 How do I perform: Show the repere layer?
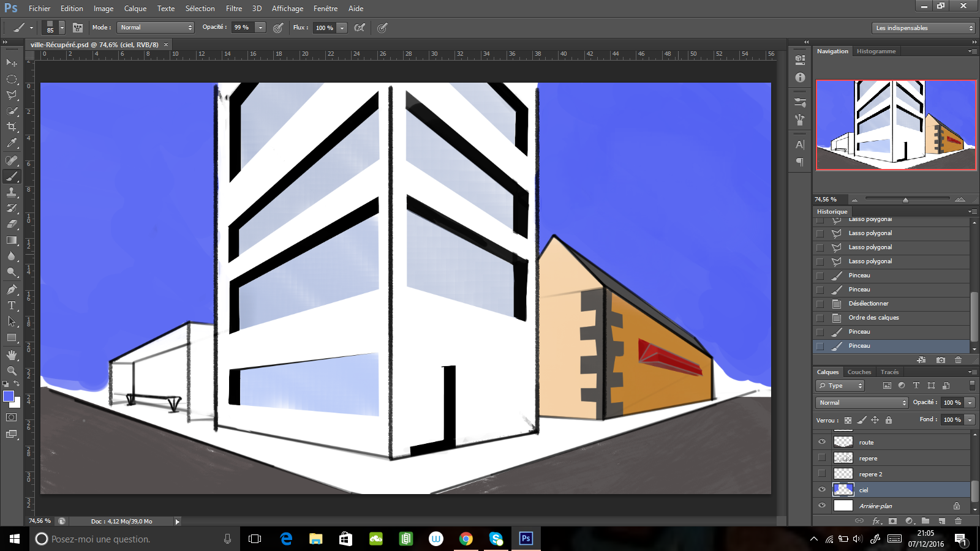coord(822,458)
